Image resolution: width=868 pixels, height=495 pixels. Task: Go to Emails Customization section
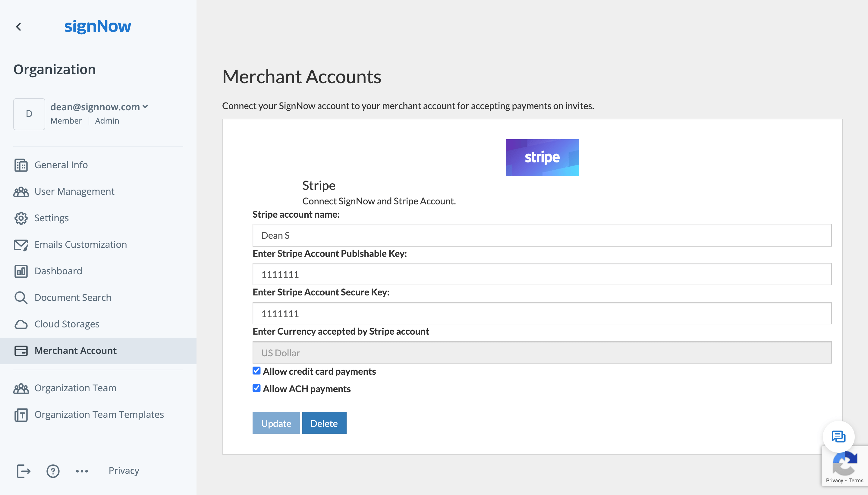80,244
